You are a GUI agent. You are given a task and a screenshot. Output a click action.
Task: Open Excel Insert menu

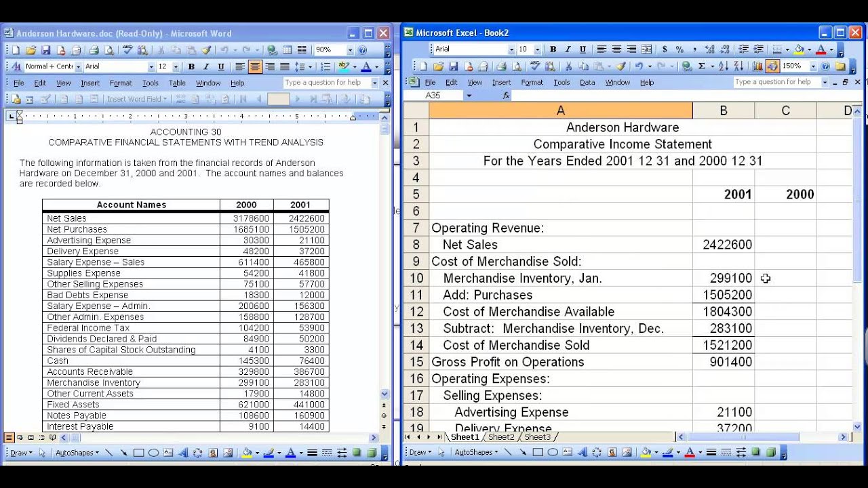point(501,82)
